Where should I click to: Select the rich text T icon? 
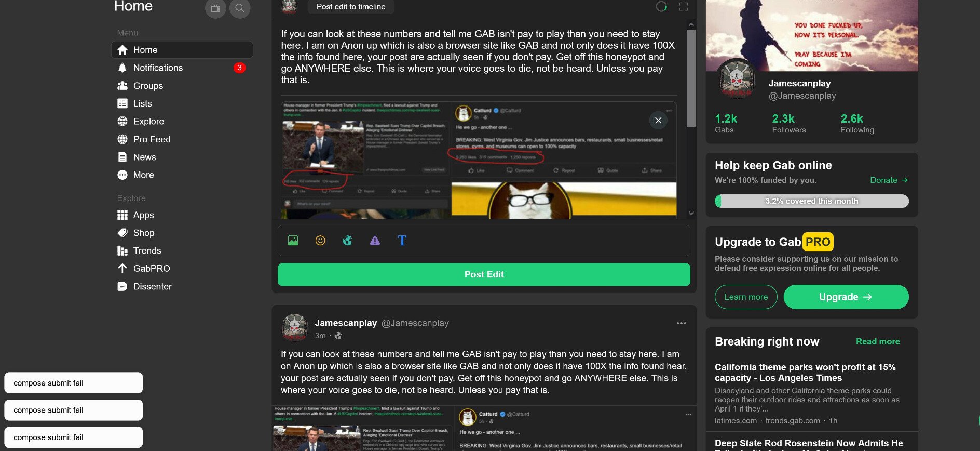point(402,240)
